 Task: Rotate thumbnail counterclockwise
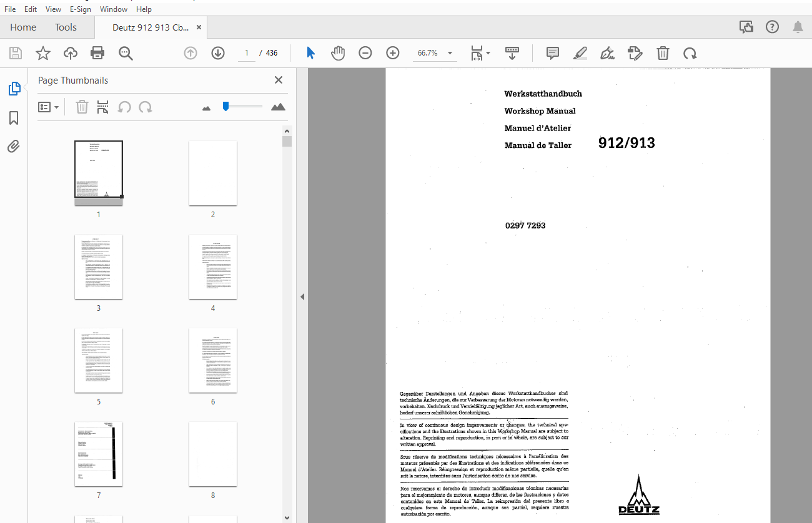[125, 107]
